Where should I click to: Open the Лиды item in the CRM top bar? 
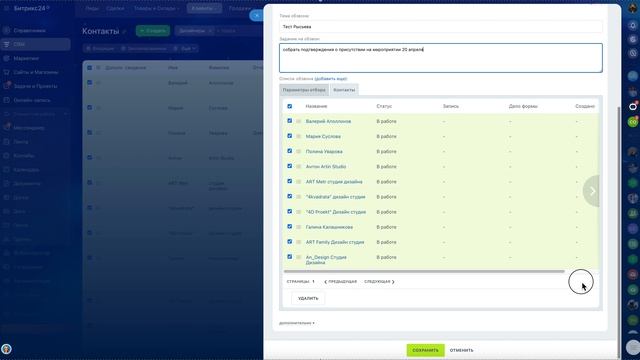[x=92, y=8]
